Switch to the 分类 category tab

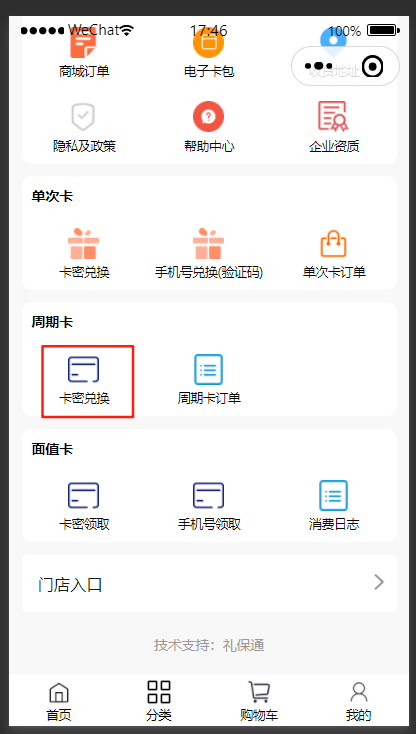(x=159, y=701)
